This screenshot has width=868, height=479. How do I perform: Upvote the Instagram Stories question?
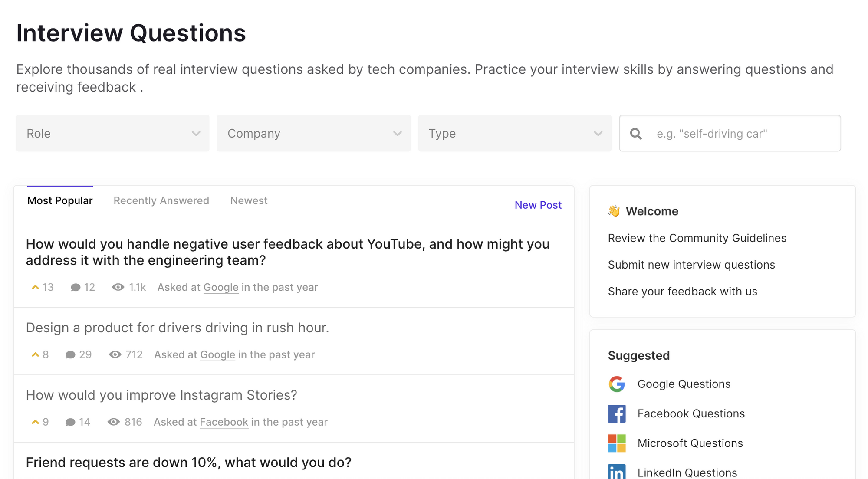[35, 422]
